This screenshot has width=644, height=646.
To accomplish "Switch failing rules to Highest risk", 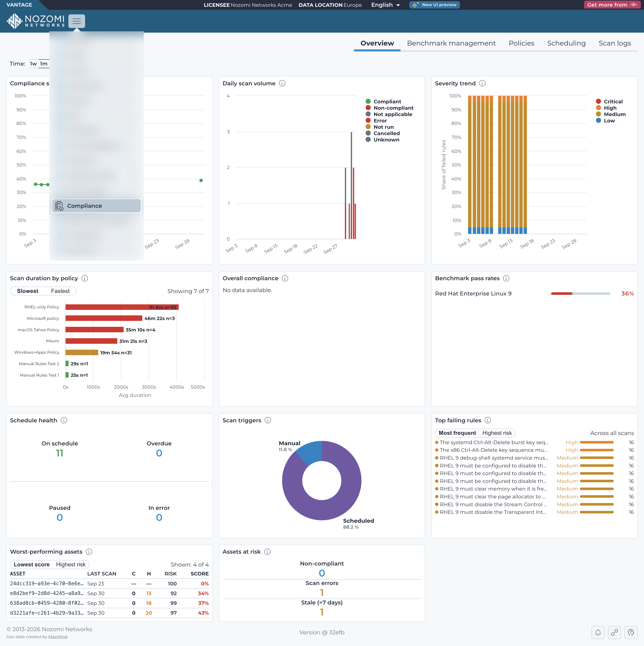I will click(x=497, y=433).
